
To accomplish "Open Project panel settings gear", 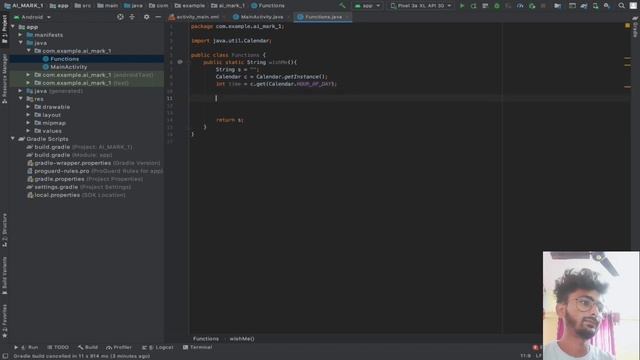I will tap(146, 17).
